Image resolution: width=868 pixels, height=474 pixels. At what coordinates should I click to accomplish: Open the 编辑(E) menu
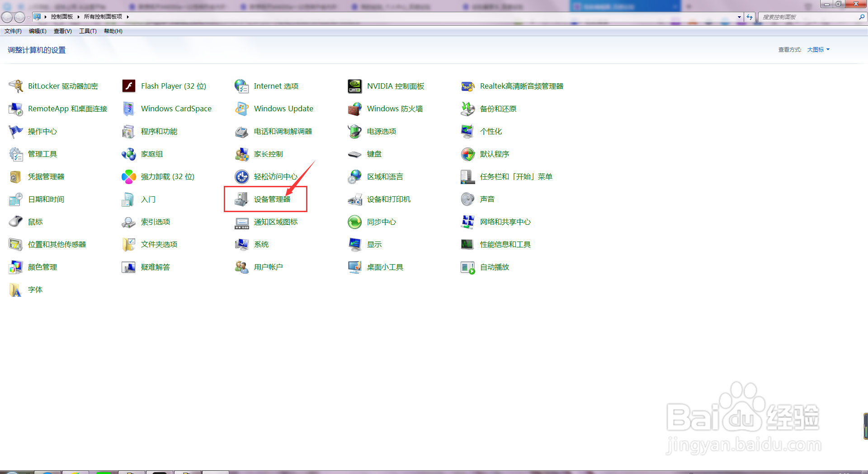pyautogui.click(x=38, y=31)
